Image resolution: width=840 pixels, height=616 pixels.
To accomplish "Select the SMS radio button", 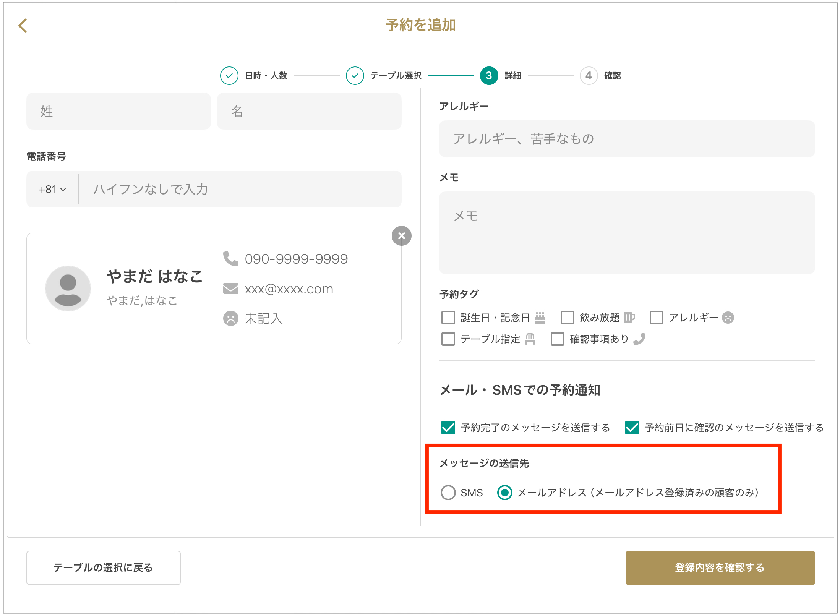I will [448, 493].
